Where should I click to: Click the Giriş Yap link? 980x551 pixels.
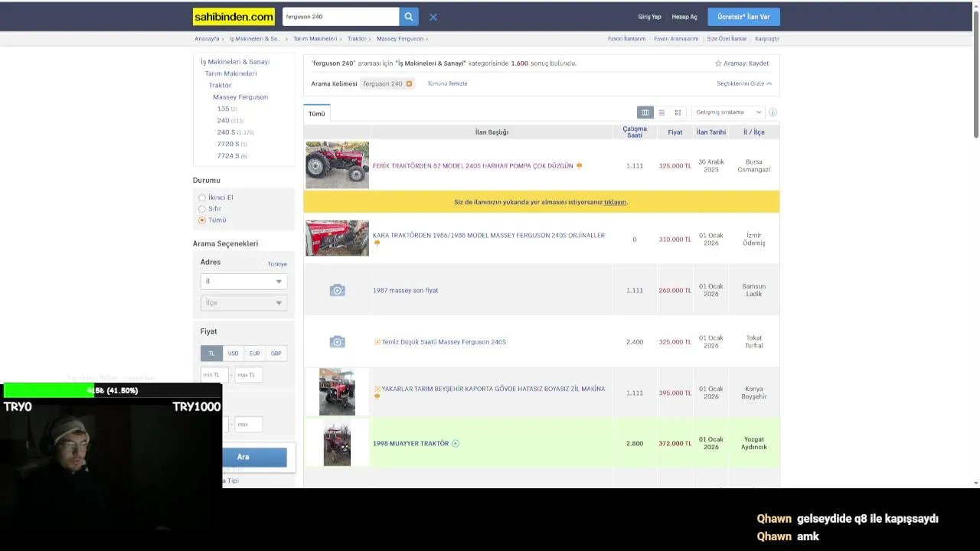tap(649, 17)
